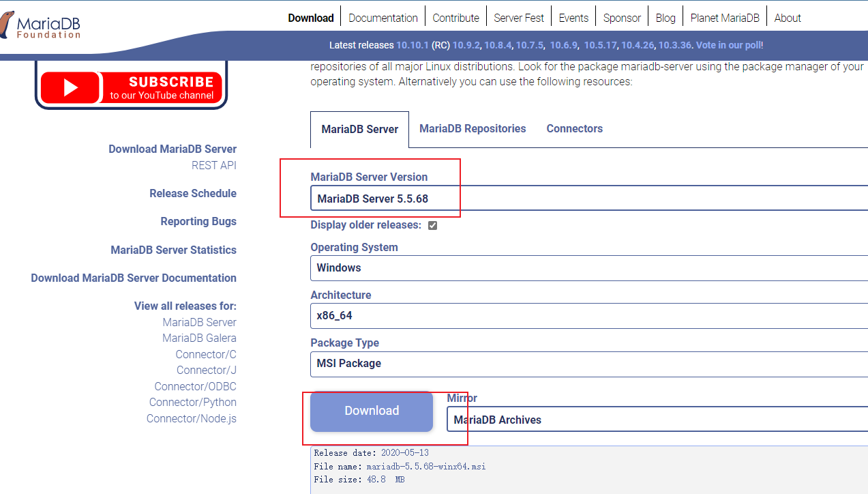868x494 pixels.
Task: View all releases for MariaDB Galera
Action: click(199, 338)
